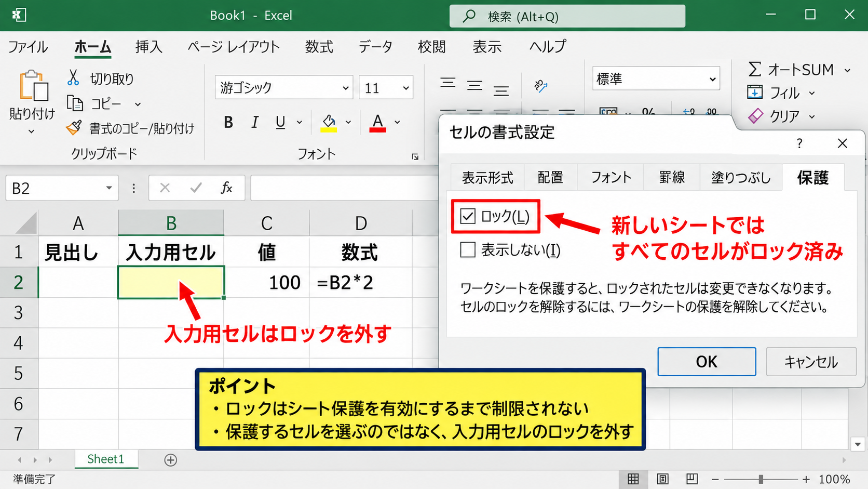
Task: Close the Format Cells dialog
Action: click(843, 143)
